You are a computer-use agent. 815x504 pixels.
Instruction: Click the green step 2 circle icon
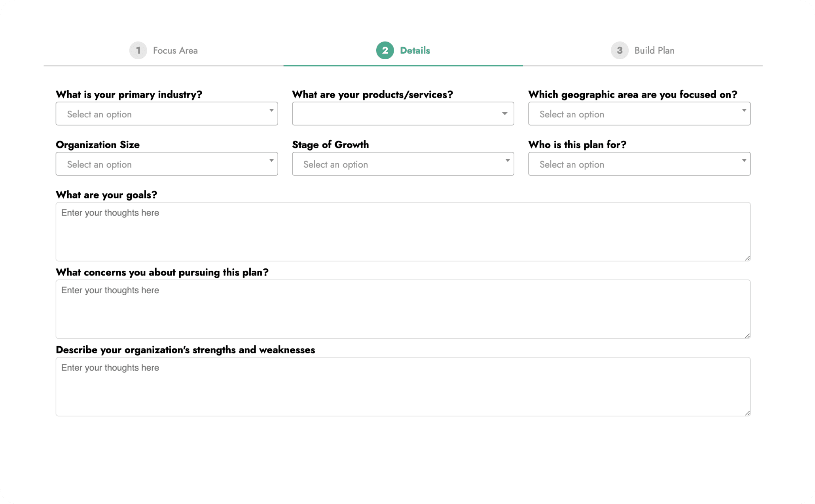coord(385,50)
